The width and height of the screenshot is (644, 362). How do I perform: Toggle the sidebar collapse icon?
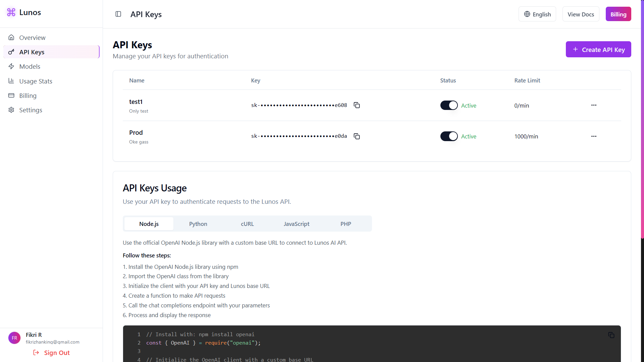point(118,14)
